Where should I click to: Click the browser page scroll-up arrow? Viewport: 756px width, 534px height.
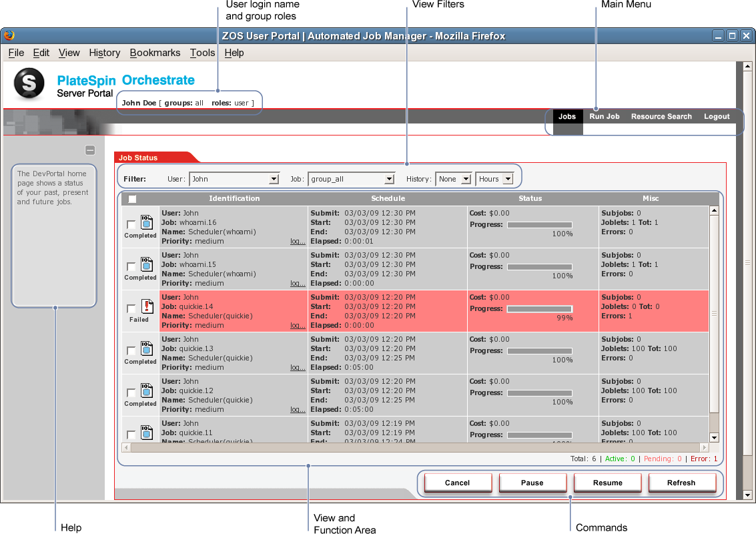click(747, 66)
